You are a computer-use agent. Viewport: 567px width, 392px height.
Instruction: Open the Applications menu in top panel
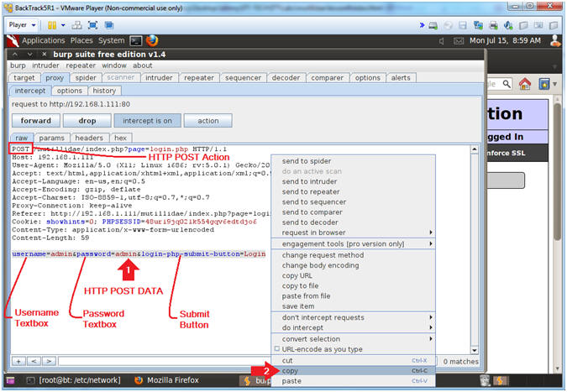[x=43, y=40]
